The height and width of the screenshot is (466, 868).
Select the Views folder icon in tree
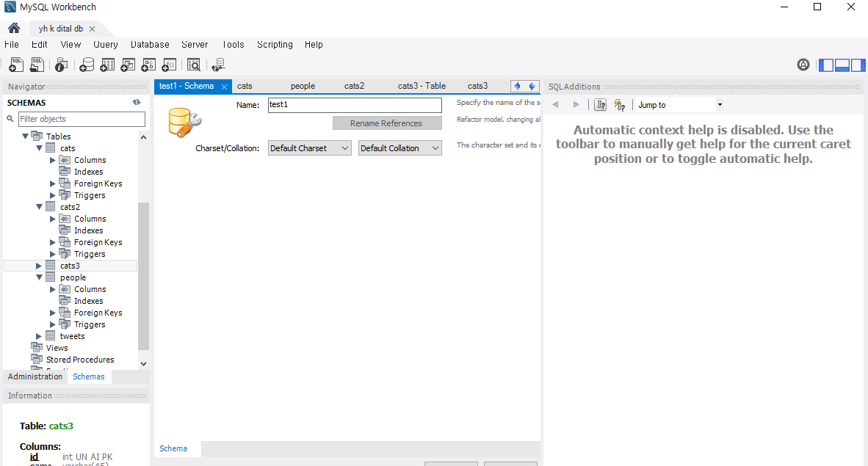click(x=37, y=348)
